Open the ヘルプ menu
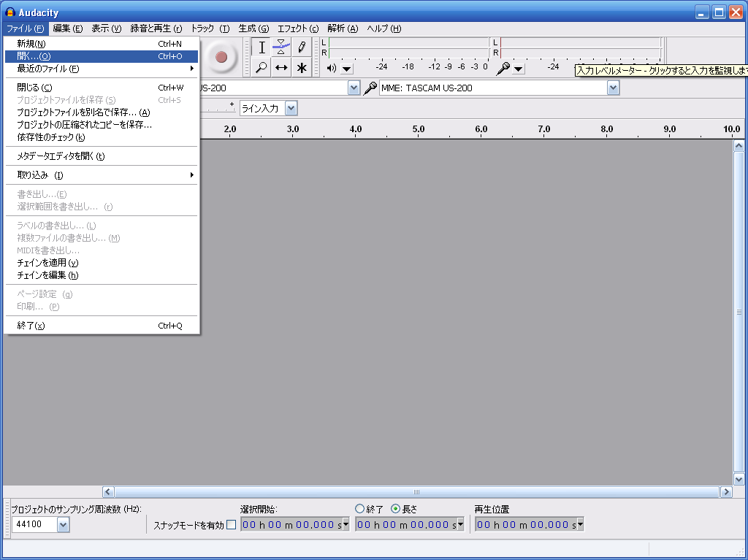This screenshot has height=560, width=748. point(384,28)
